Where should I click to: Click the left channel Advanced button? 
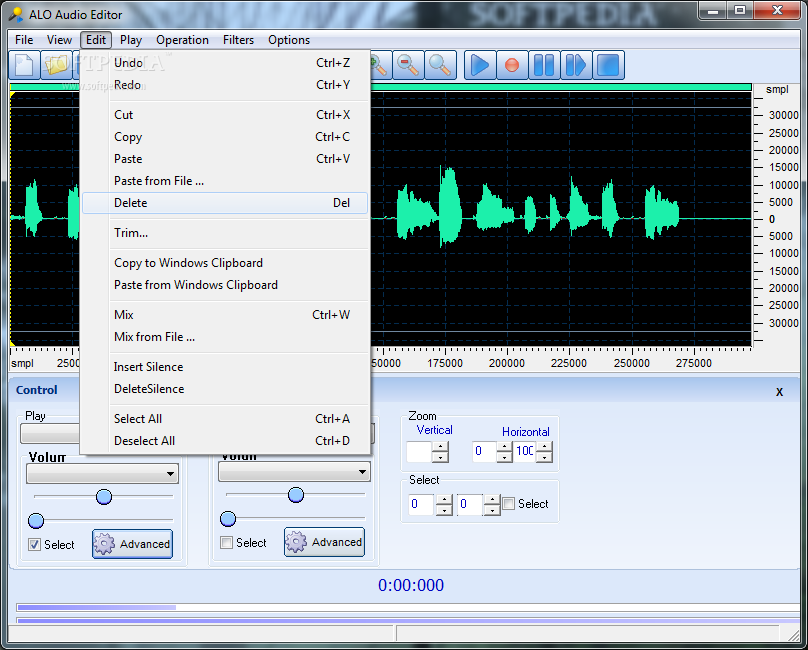coord(132,544)
